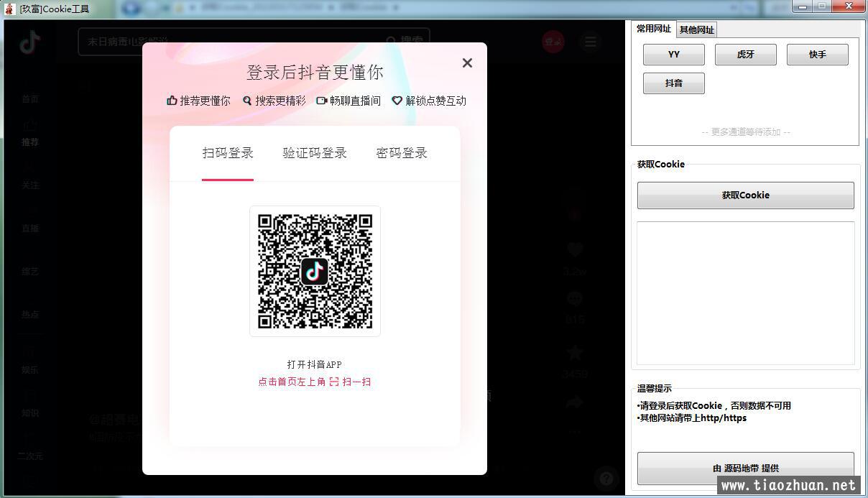868x498 pixels.
Task: Select 综艺 in the Douyin sidebar
Action: click(x=30, y=272)
